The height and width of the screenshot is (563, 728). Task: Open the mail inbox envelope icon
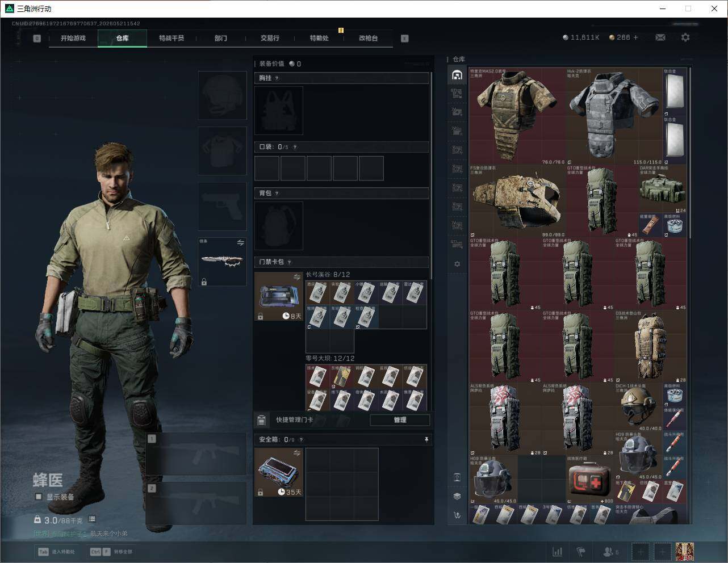[x=660, y=37]
